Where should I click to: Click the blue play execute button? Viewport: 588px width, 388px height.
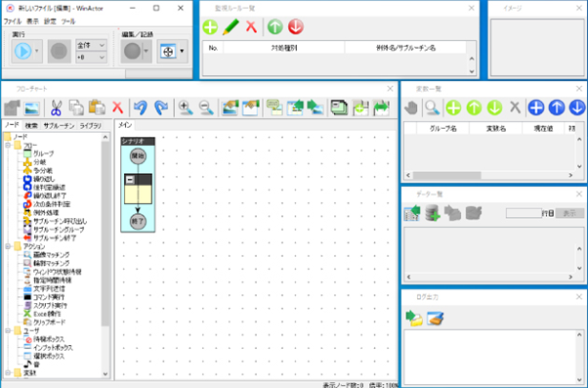point(22,51)
